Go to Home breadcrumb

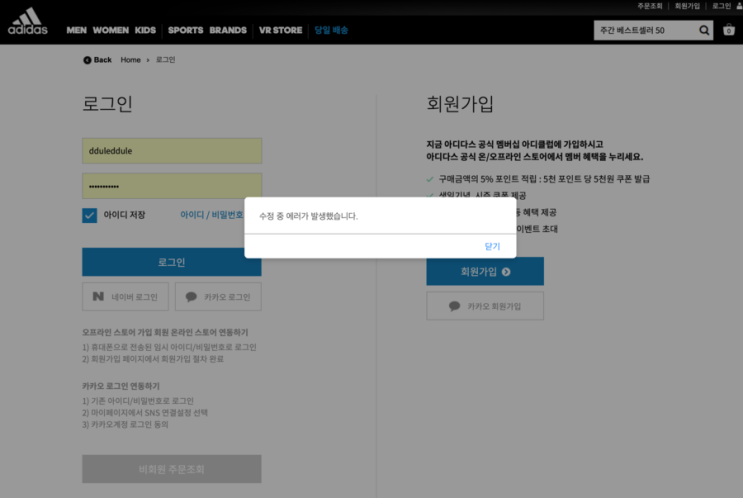[x=130, y=60]
